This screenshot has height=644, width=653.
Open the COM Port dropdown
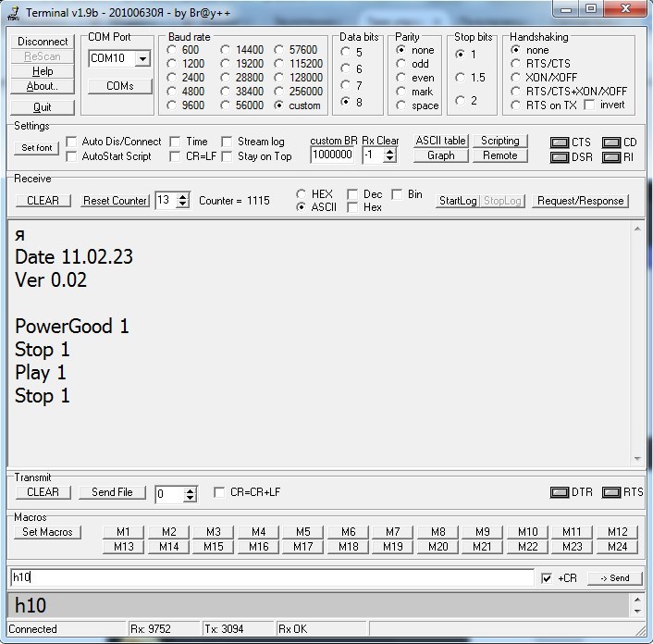tap(142, 58)
